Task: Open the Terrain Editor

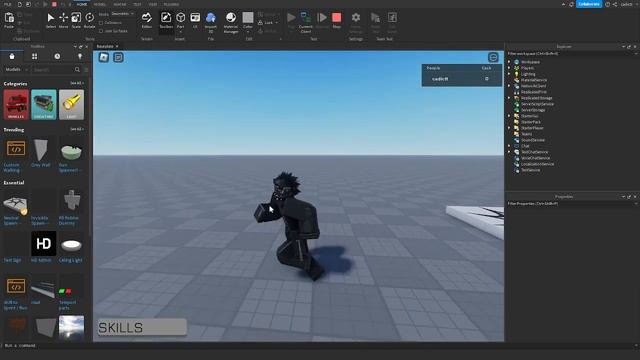Action: [147, 20]
